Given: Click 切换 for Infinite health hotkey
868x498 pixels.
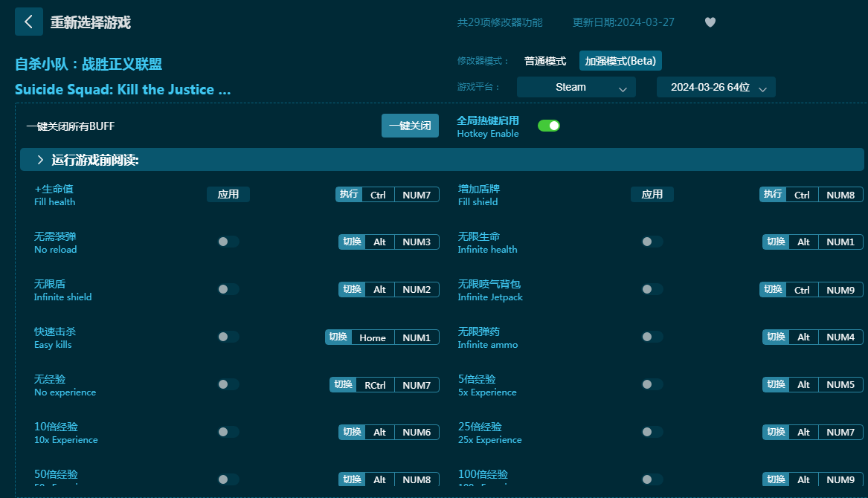Looking at the screenshot, I should 776,242.
